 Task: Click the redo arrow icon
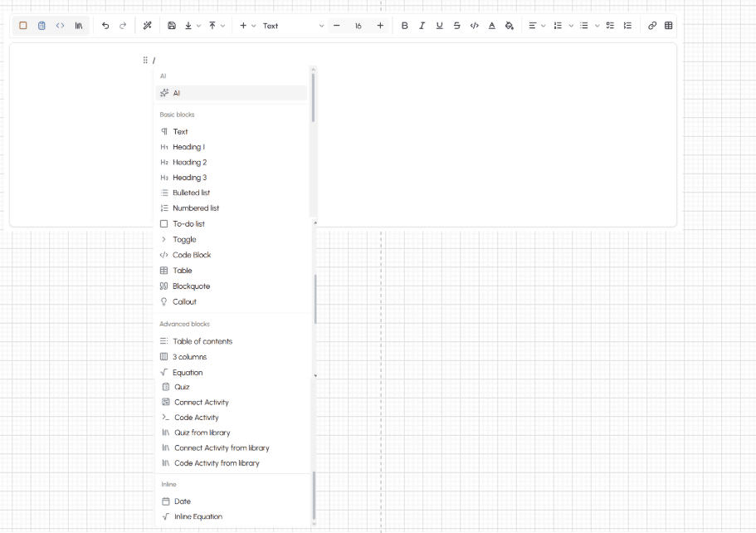[123, 26]
